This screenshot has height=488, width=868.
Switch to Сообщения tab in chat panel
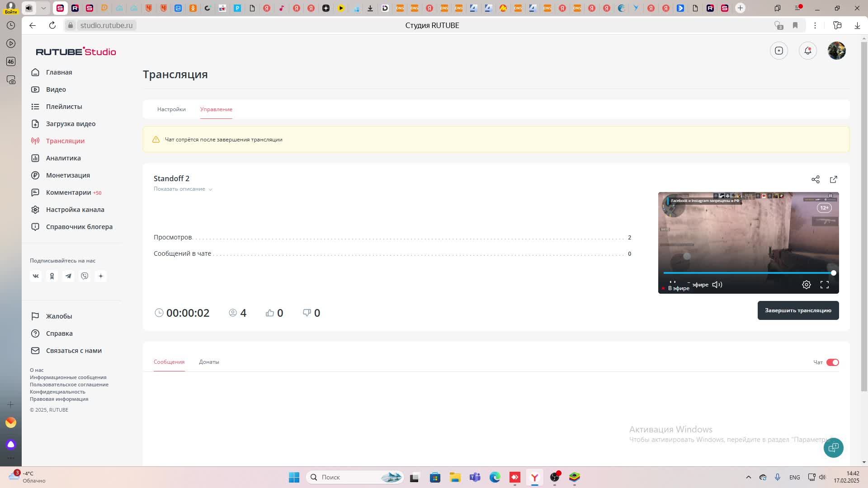coord(170,361)
